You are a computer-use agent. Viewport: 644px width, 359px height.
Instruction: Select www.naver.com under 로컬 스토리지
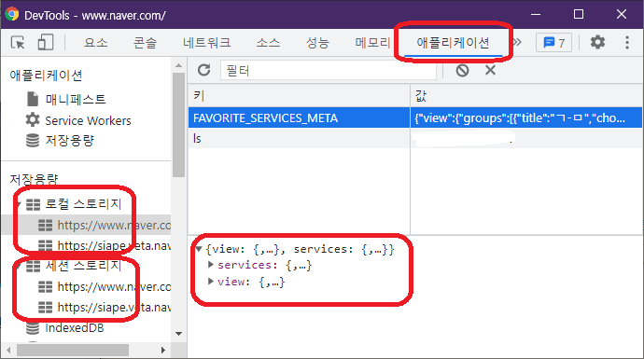pyautogui.click(x=114, y=225)
